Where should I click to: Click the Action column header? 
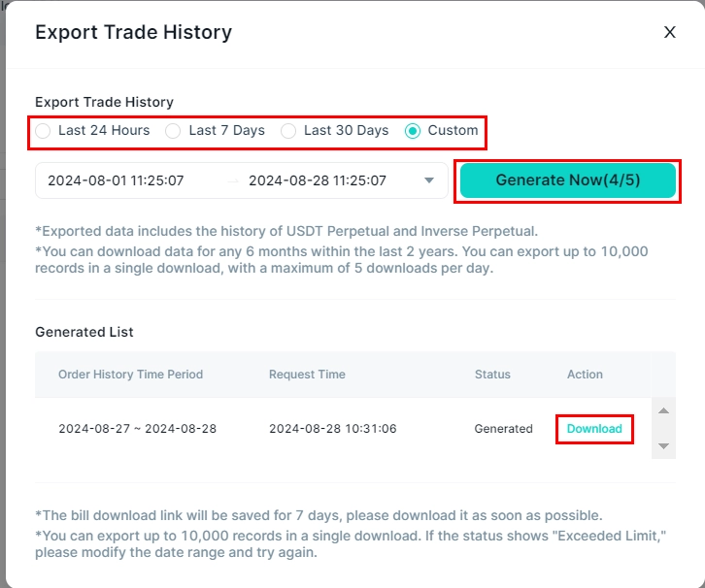pos(585,375)
